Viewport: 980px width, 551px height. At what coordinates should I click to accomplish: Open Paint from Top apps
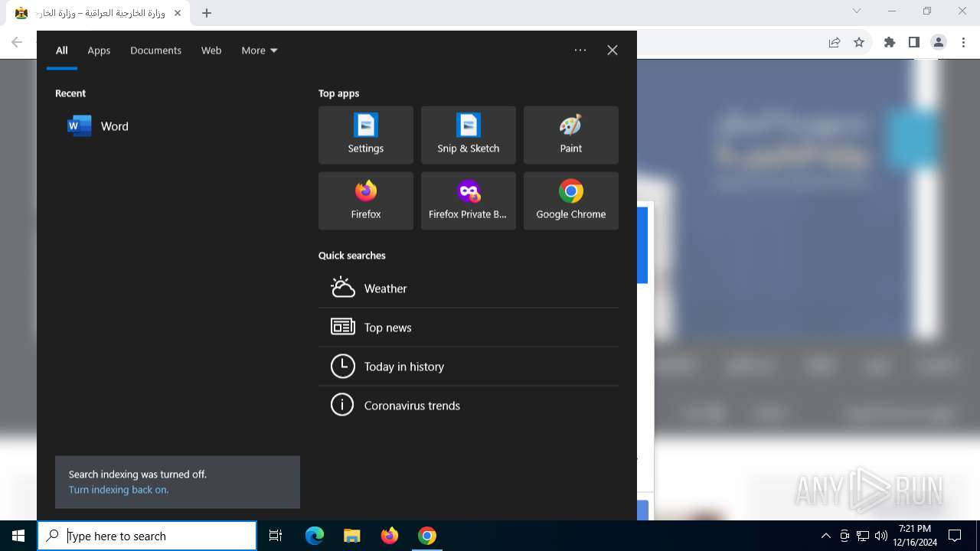click(571, 135)
